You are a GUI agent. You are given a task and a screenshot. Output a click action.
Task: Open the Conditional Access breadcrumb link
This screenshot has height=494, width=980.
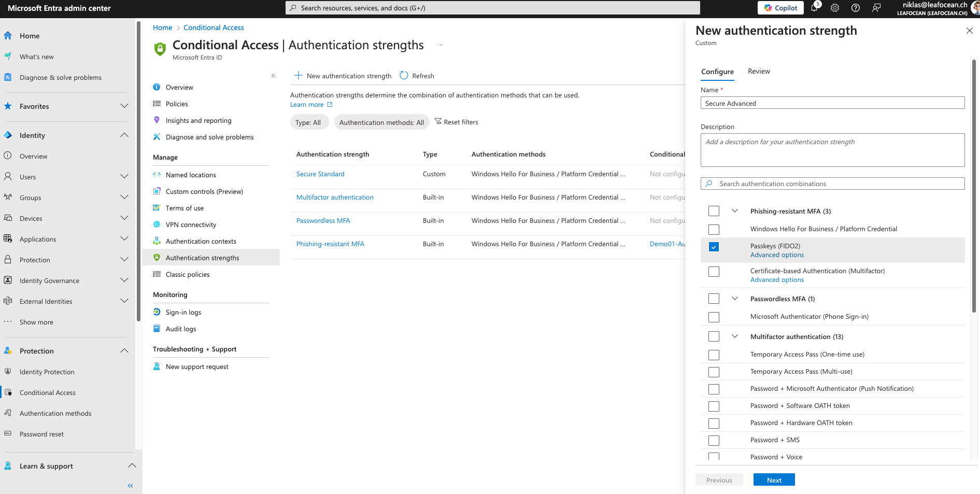click(214, 27)
